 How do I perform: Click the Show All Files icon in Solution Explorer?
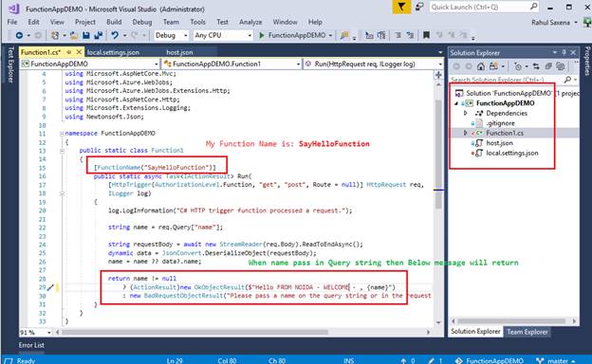(561, 66)
